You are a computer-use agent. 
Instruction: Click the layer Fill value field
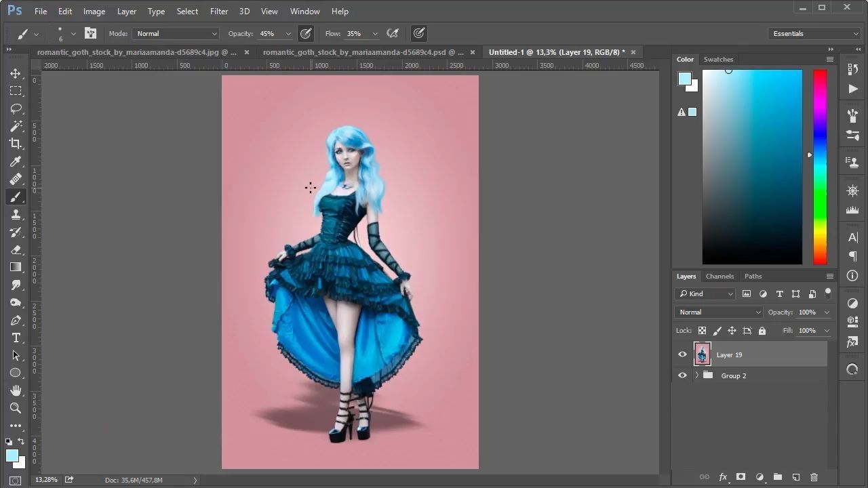click(x=807, y=331)
